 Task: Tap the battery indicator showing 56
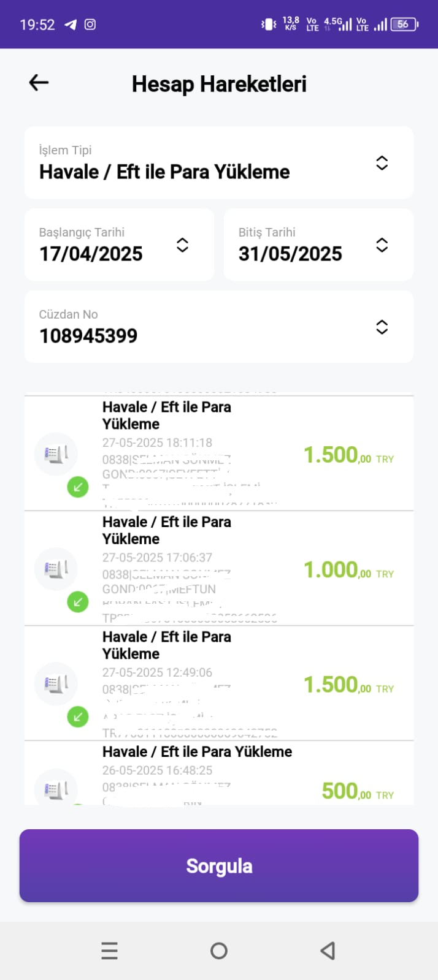click(405, 25)
